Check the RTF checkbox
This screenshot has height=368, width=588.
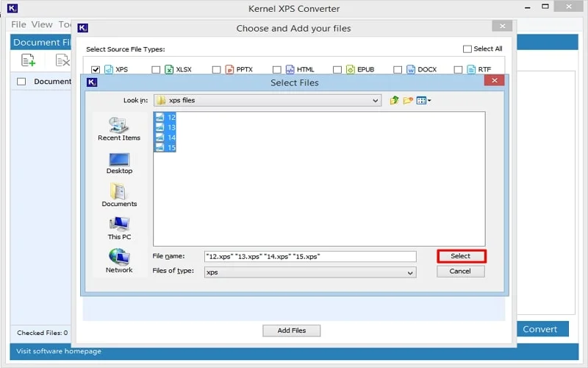pyautogui.click(x=458, y=69)
